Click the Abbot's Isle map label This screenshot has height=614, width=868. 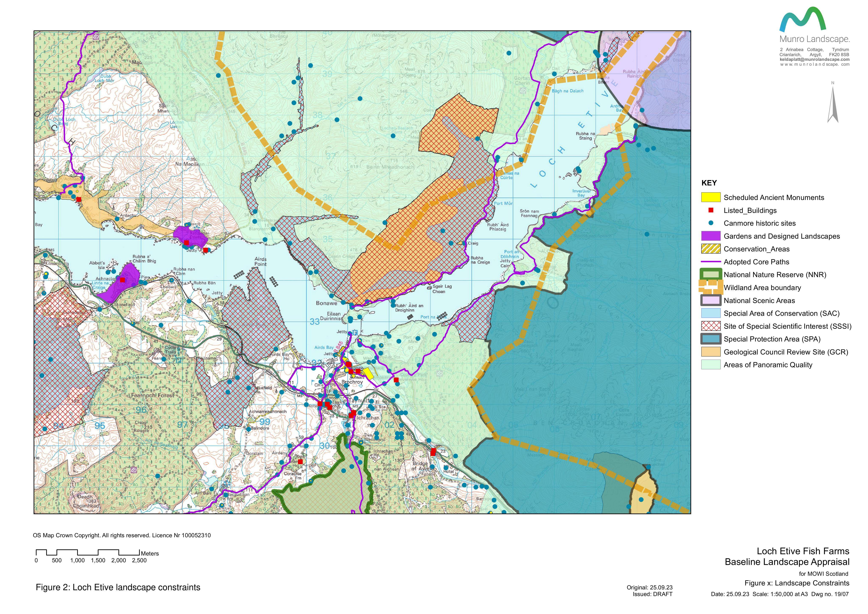coord(97,265)
